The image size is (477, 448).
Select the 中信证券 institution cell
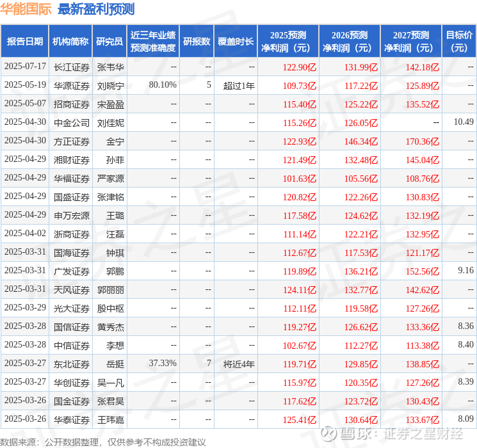72,346
